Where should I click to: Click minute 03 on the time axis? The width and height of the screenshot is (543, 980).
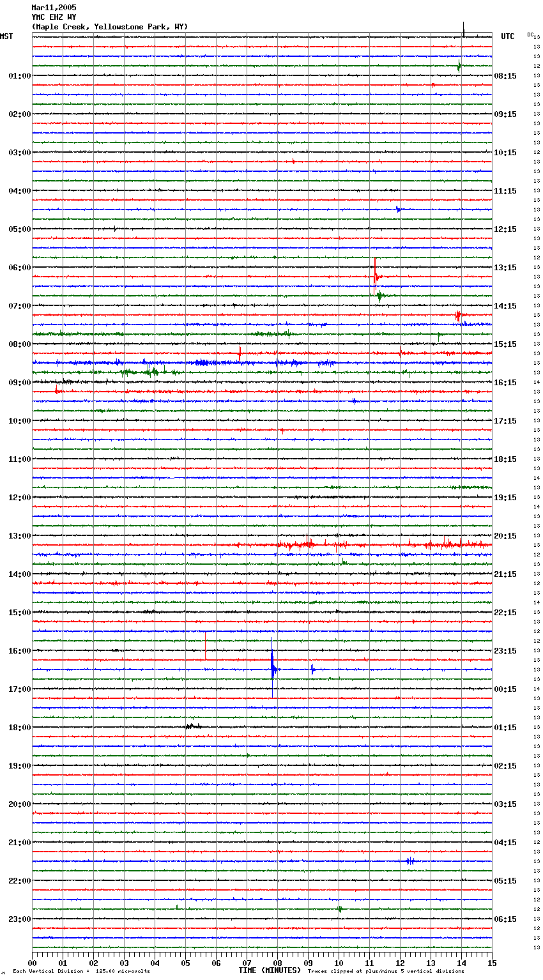124,963
